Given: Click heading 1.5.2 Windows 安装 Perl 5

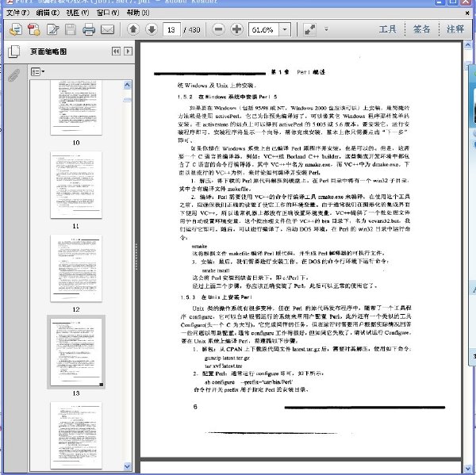Looking at the screenshot, I should coord(228,97).
